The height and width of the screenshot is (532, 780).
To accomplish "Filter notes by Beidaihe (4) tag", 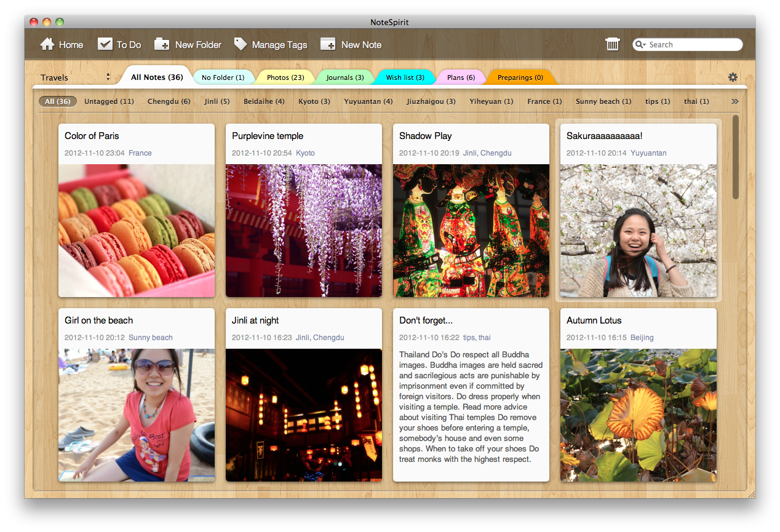I will click(264, 101).
